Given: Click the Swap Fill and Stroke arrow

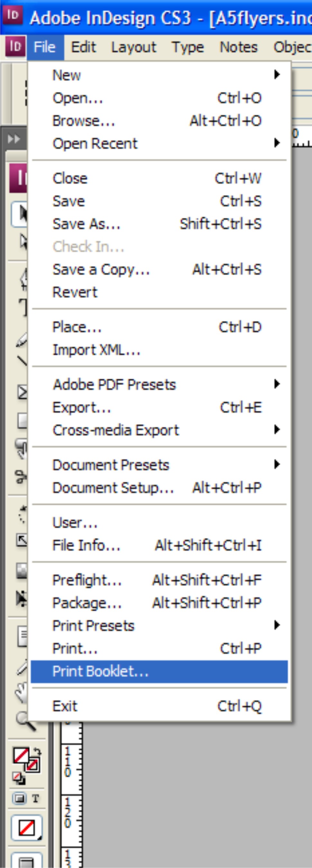Looking at the screenshot, I should (38, 751).
